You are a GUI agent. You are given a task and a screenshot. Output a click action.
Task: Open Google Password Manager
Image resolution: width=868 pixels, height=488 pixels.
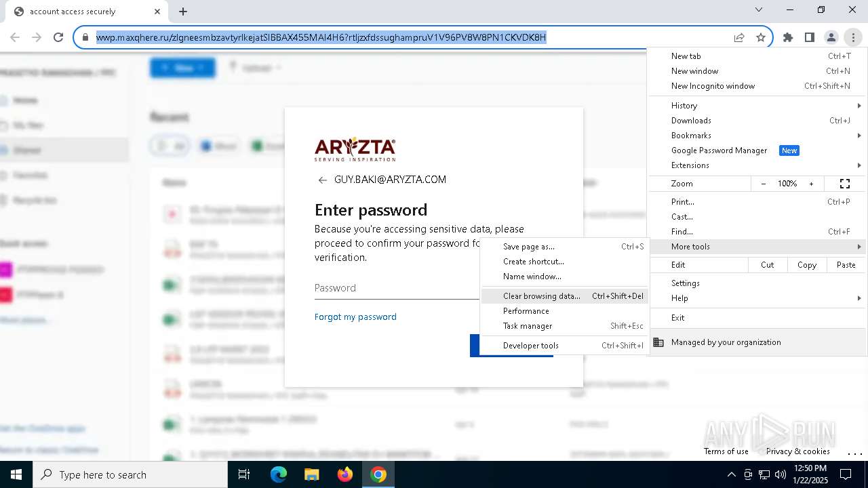point(757,150)
